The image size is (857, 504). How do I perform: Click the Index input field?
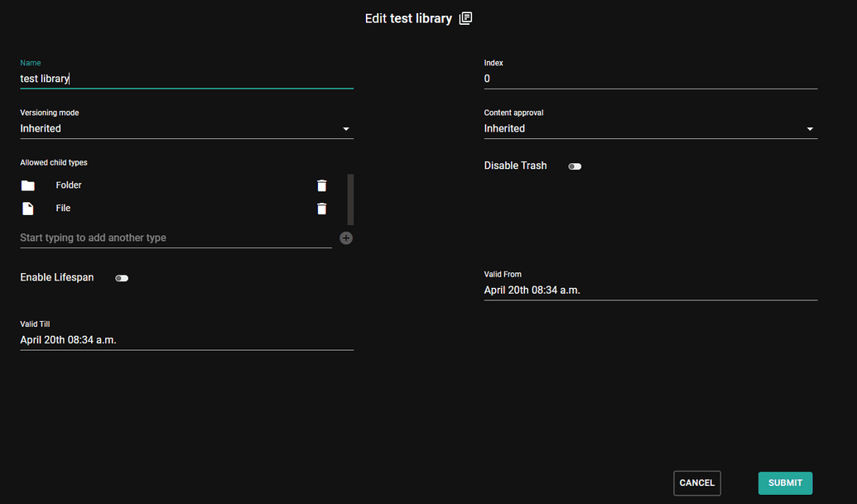click(x=650, y=79)
